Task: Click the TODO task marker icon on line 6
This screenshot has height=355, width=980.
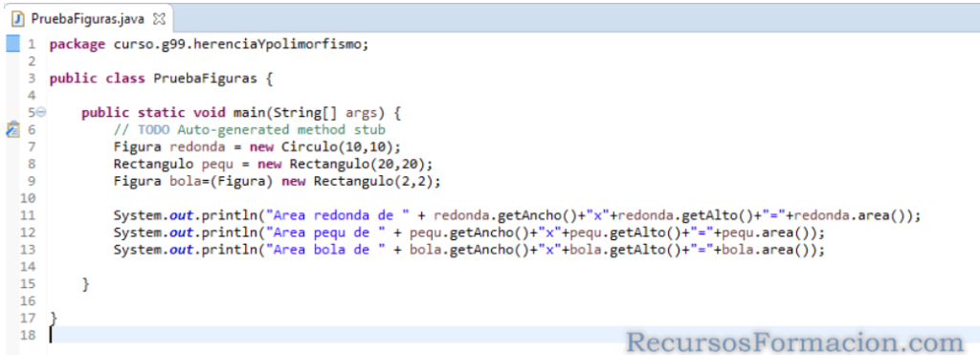Action: coord(12,130)
